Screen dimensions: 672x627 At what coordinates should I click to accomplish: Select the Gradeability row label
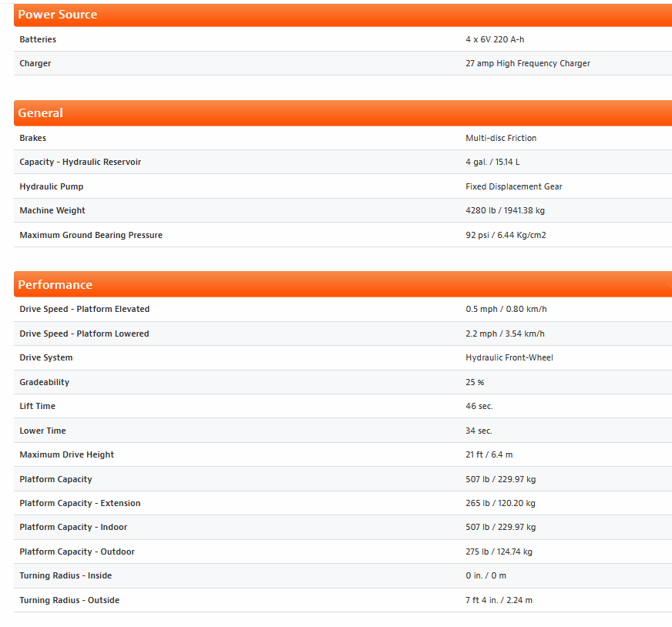tap(45, 383)
